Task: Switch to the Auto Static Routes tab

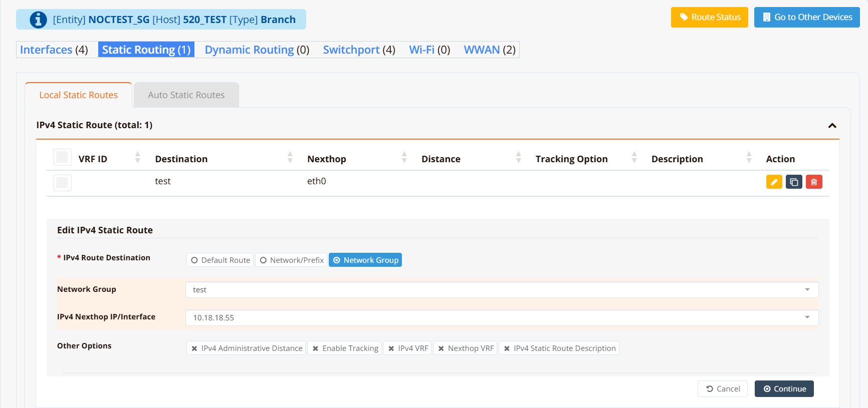Action: pos(186,95)
